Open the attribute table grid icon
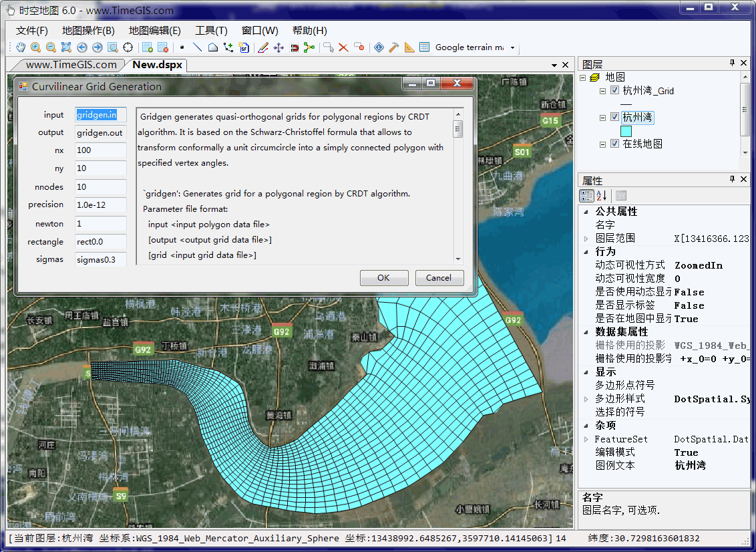756x552 pixels. (x=424, y=47)
